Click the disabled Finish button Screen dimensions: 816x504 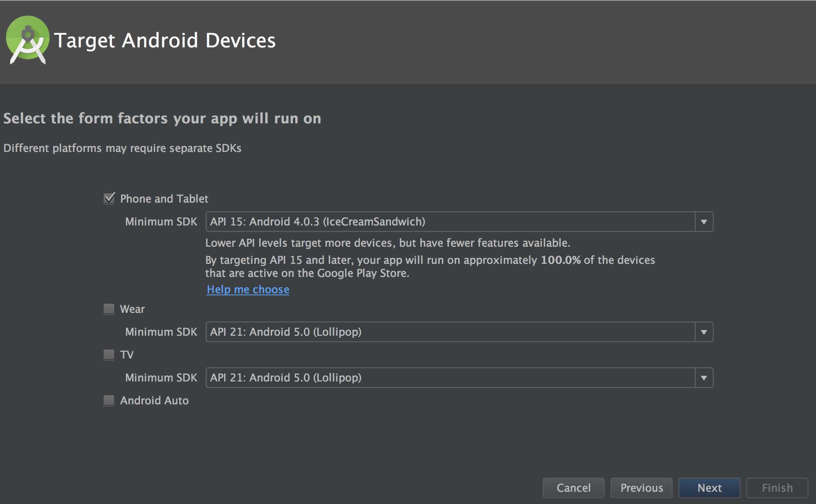777,488
